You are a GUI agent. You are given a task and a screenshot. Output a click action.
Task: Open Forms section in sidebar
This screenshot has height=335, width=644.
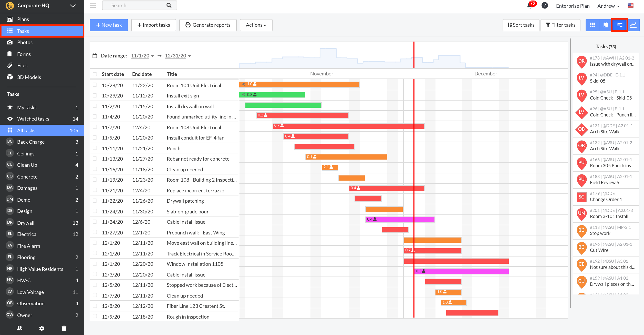pyautogui.click(x=23, y=54)
